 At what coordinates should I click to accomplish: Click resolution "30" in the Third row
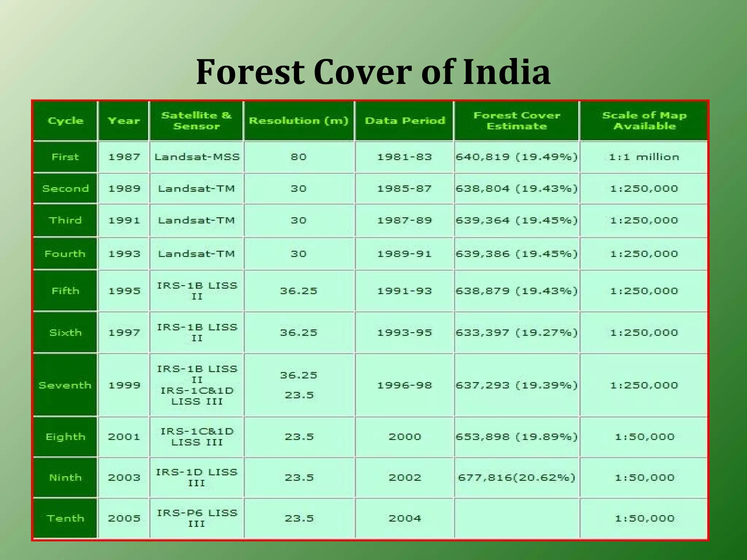pos(299,220)
